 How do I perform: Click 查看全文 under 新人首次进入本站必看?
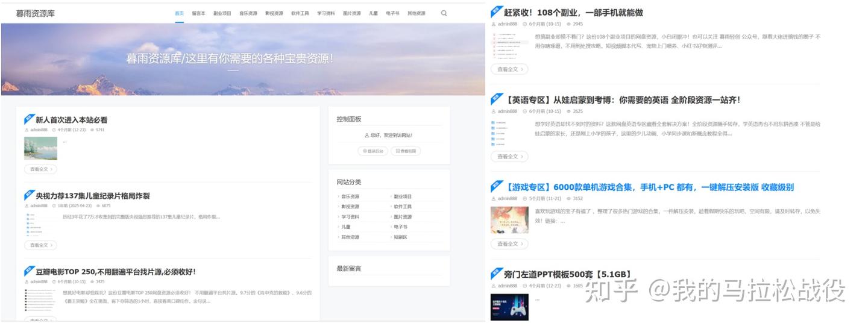(x=40, y=169)
